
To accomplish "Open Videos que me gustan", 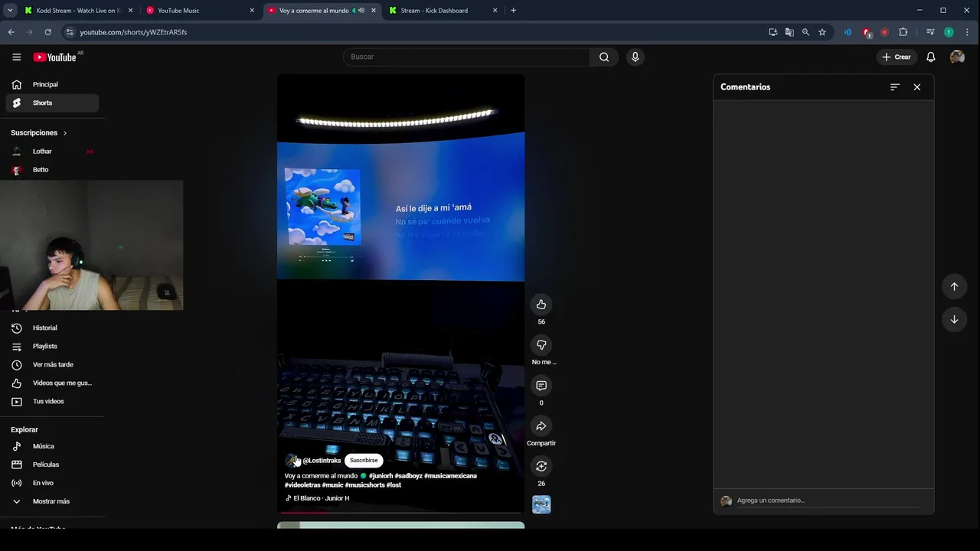I will click(52, 383).
